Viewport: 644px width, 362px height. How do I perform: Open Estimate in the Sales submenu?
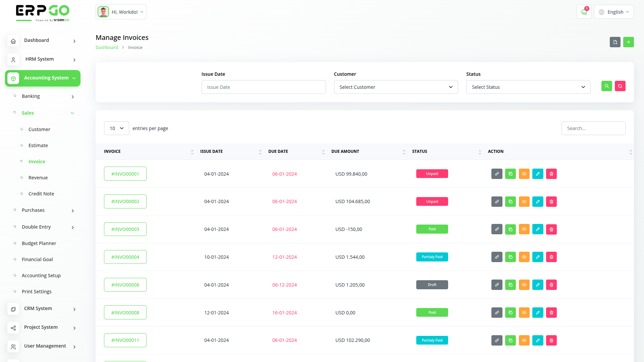[x=38, y=145]
